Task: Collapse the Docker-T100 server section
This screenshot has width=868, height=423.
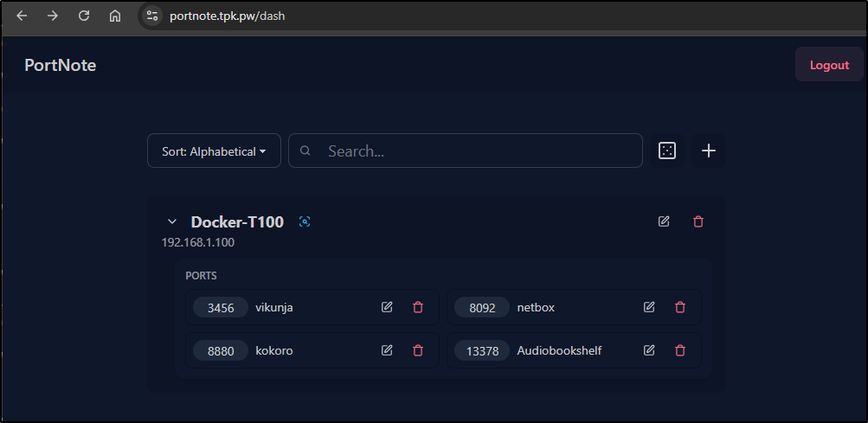Action: click(x=172, y=221)
